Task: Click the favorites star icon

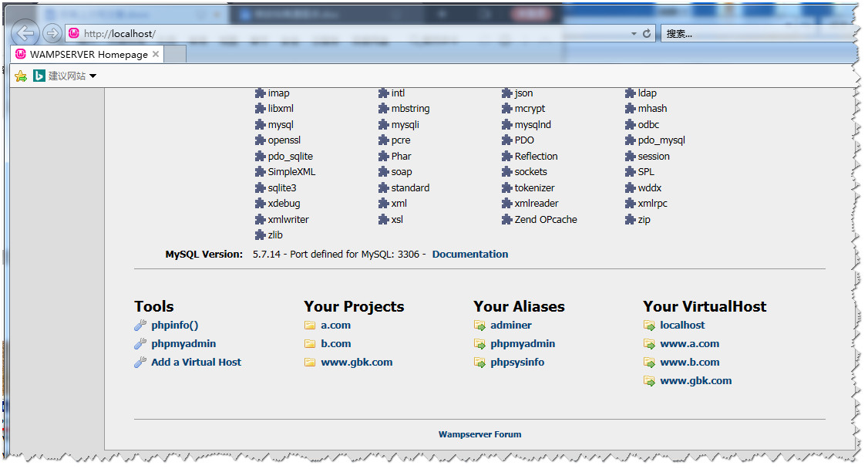Action: click(x=21, y=76)
